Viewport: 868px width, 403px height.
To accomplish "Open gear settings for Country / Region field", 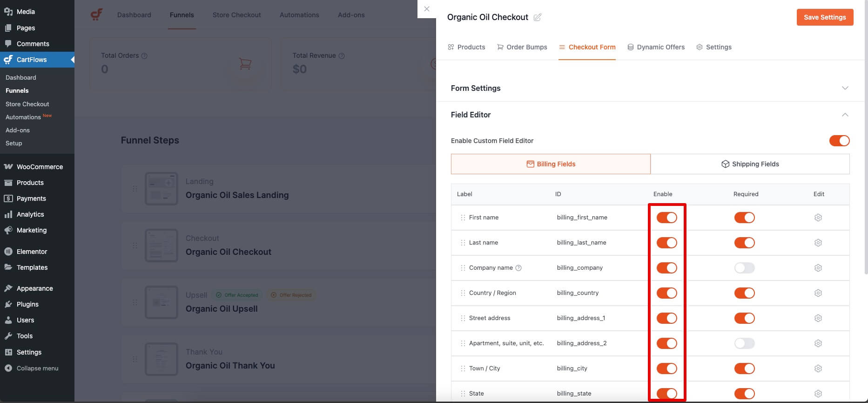I will point(818,293).
